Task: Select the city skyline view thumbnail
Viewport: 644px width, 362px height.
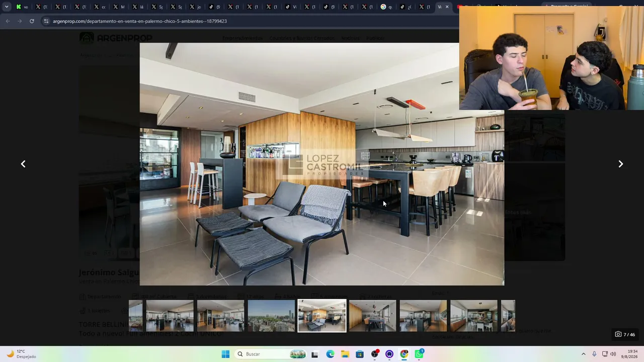Action: [x=271, y=316]
